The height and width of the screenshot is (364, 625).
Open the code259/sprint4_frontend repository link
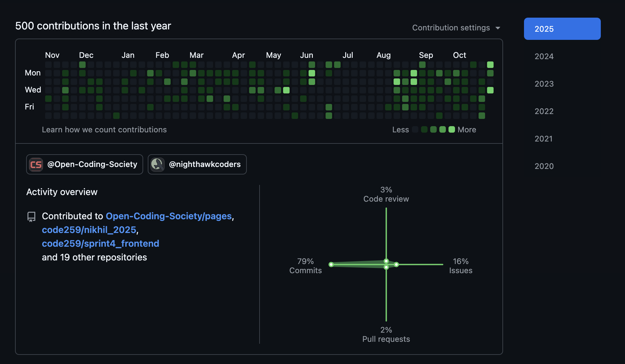pos(100,243)
